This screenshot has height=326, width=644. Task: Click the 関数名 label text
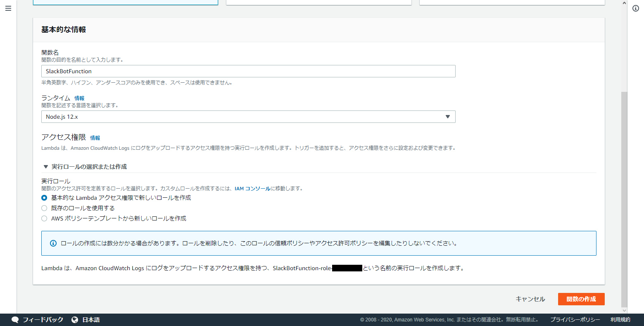(x=50, y=53)
